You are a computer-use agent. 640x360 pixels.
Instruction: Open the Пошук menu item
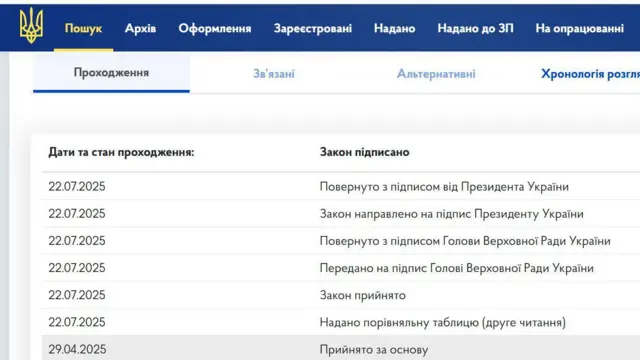click(83, 28)
